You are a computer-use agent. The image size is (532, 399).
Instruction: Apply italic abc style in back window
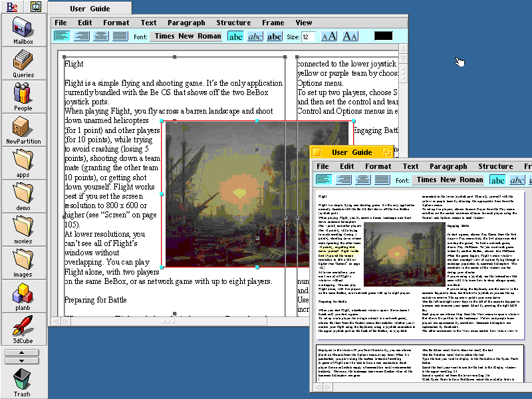[255, 37]
